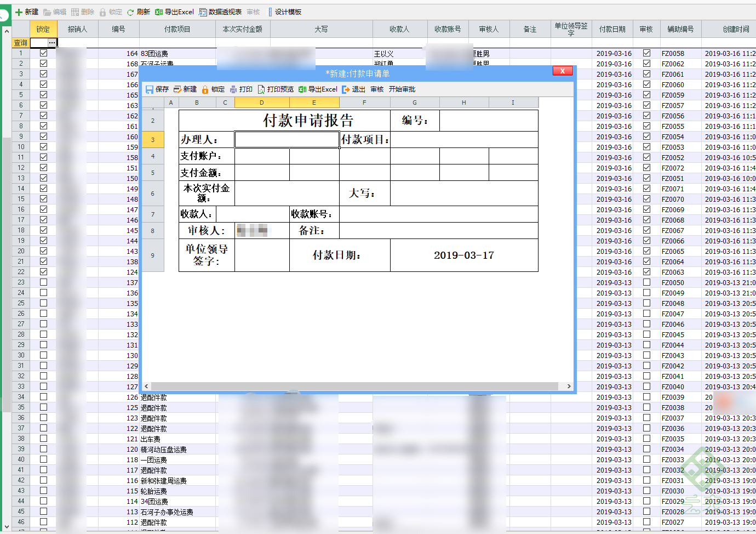This screenshot has width=756, height=534.
Task: Sort by 付款项目 column header
Action: coord(177,29)
